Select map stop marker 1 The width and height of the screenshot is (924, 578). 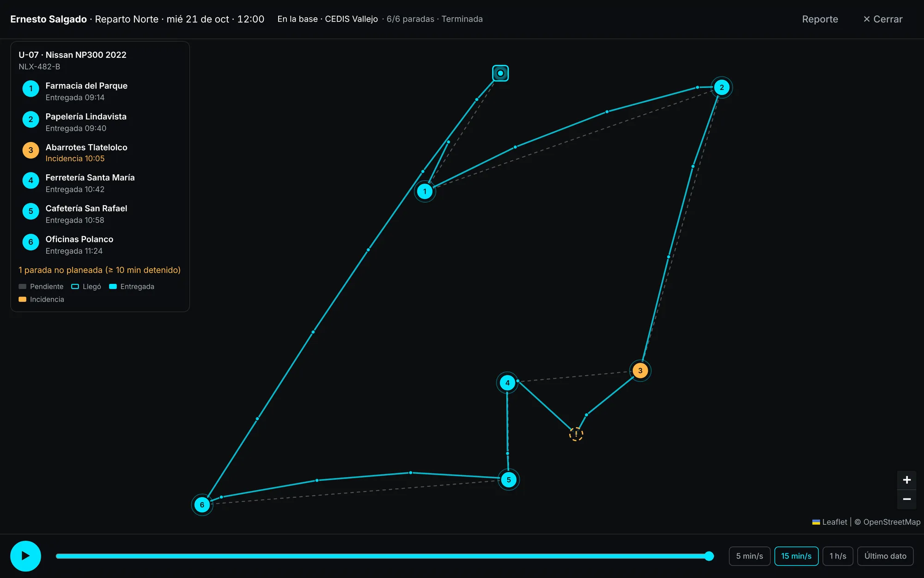(425, 191)
